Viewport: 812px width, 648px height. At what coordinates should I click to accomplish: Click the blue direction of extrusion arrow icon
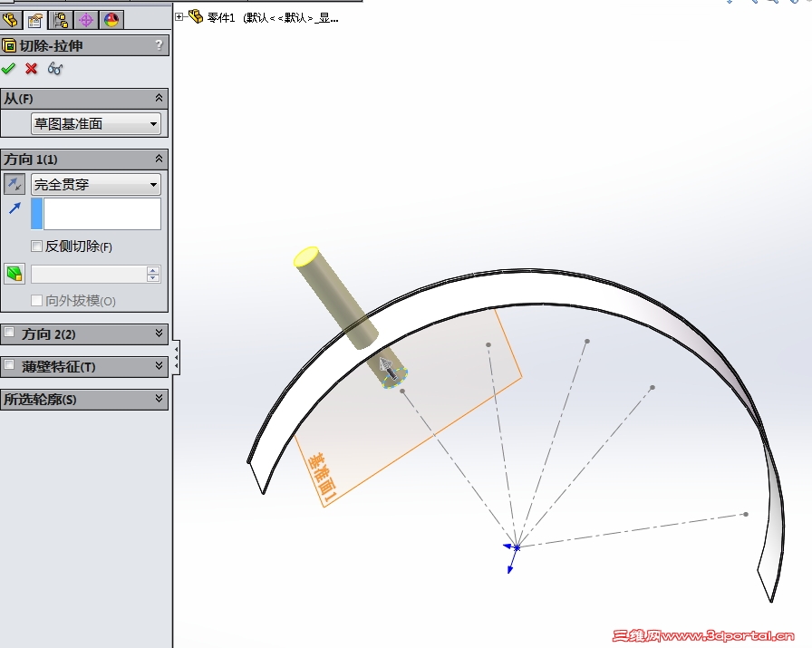pos(14,208)
